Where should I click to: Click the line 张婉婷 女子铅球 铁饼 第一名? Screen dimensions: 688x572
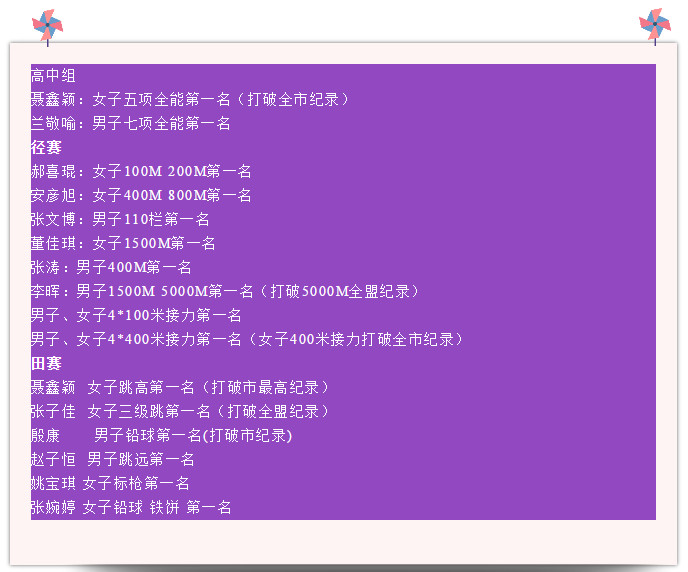[x=131, y=507]
